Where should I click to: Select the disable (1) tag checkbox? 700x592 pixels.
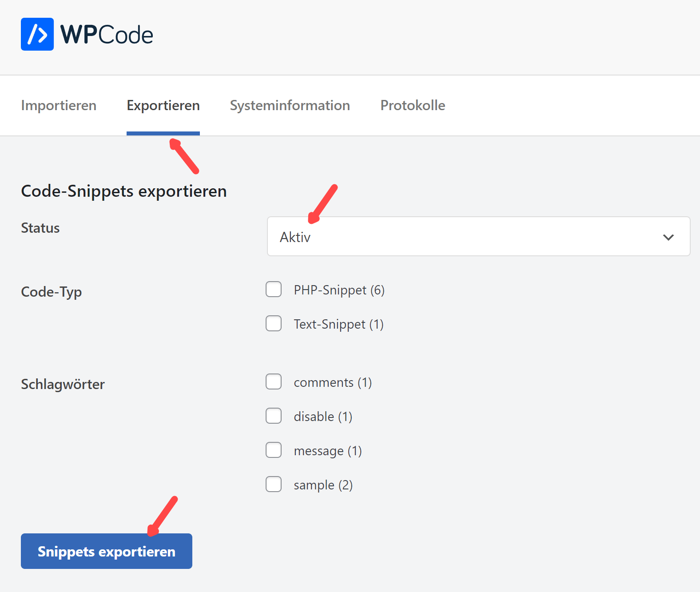274,416
